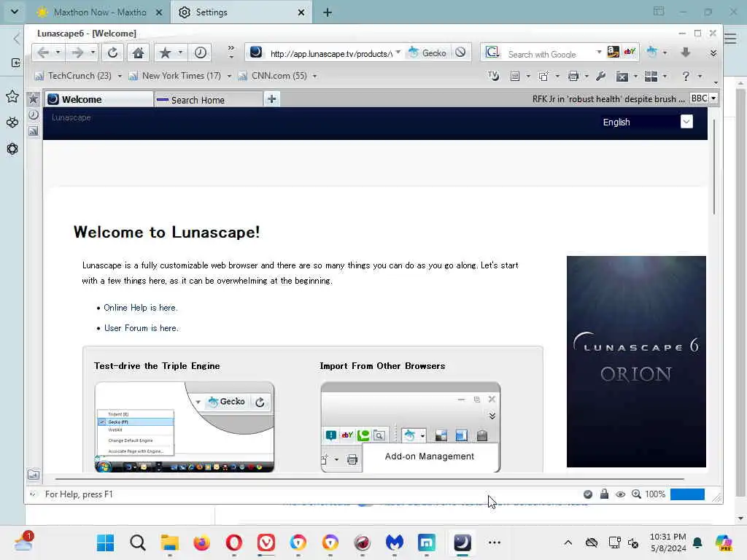The width and height of the screenshot is (747, 560).
Task: Click the Import From Other Browsers thumbnail
Action: [x=410, y=427]
